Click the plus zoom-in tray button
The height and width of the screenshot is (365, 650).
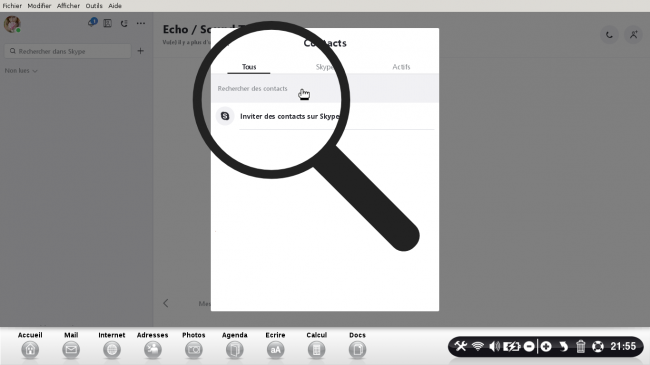(x=546, y=346)
